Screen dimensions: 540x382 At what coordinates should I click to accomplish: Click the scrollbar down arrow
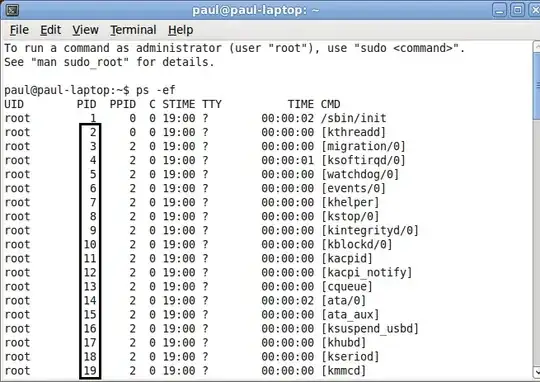coord(537,372)
